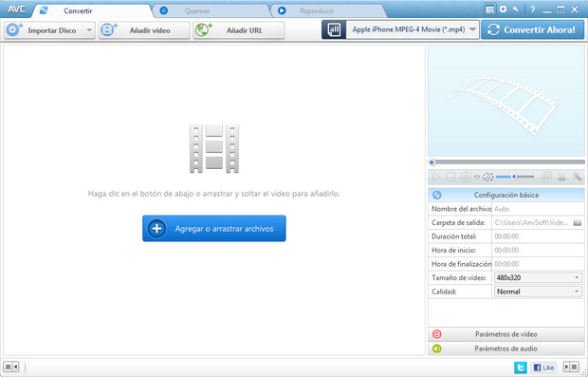Open the output profile format dropdown
Image resolution: width=588 pixels, height=377 pixels.
pos(413,29)
